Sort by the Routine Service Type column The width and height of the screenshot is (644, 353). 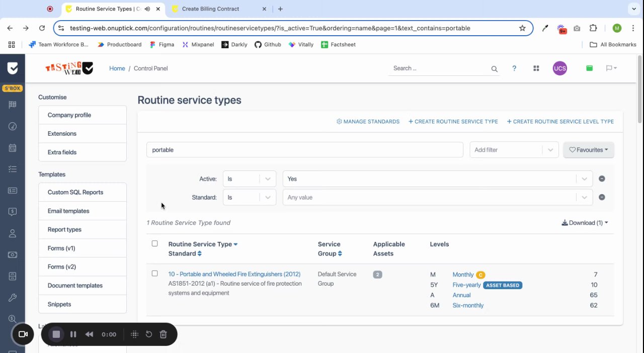[x=203, y=244]
